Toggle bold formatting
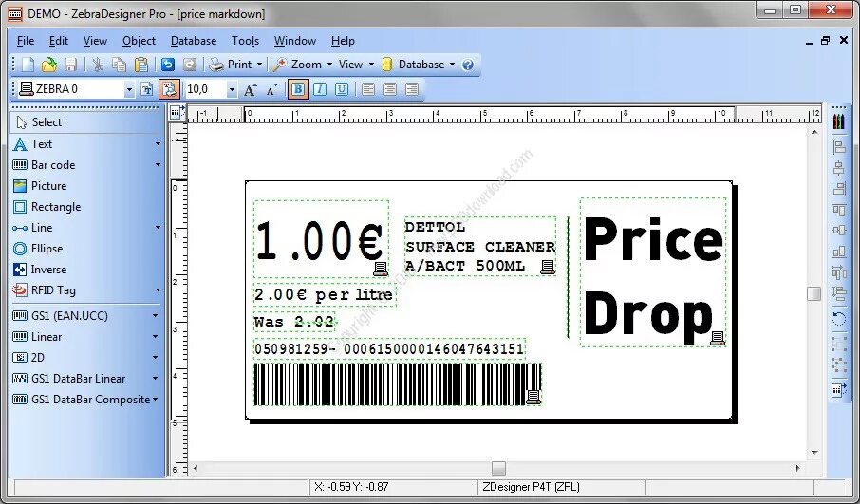The height and width of the screenshot is (504, 860). click(x=298, y=89)
